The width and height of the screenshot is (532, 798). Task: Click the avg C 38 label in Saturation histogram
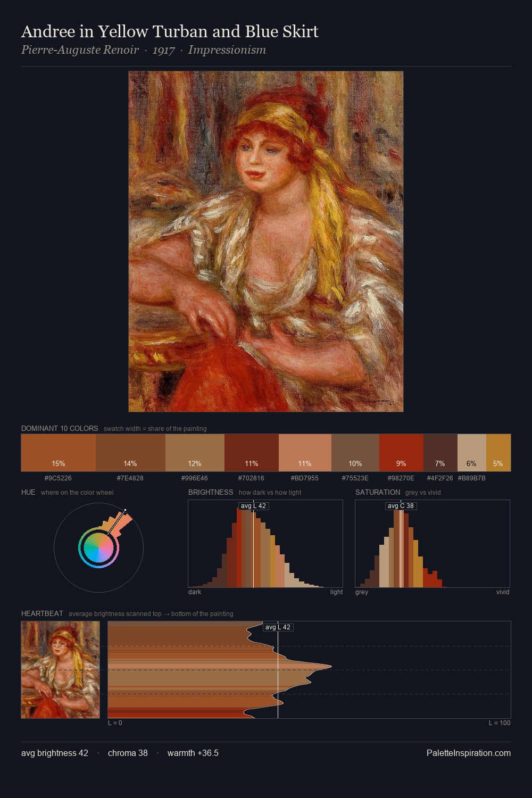[x=401, y=506]
